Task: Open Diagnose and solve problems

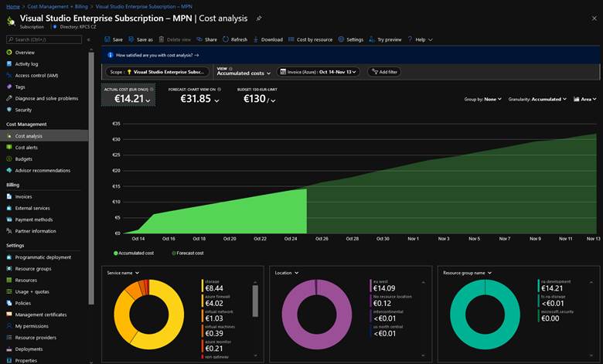Action: (46, 98)
